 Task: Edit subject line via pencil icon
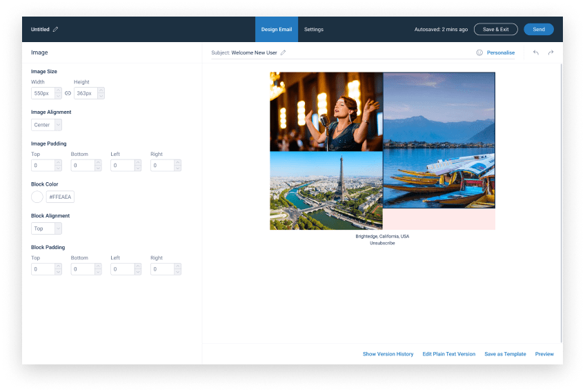pyautogui.click(x=283, y=52)
